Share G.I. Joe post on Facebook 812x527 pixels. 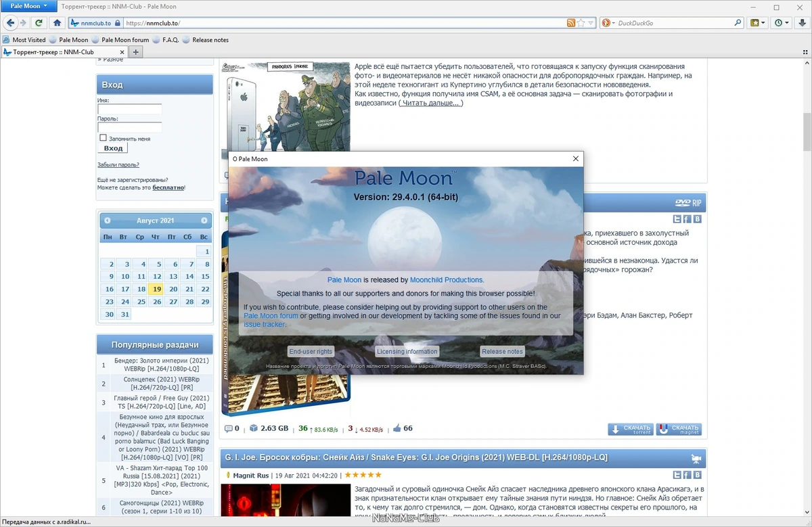687,476
